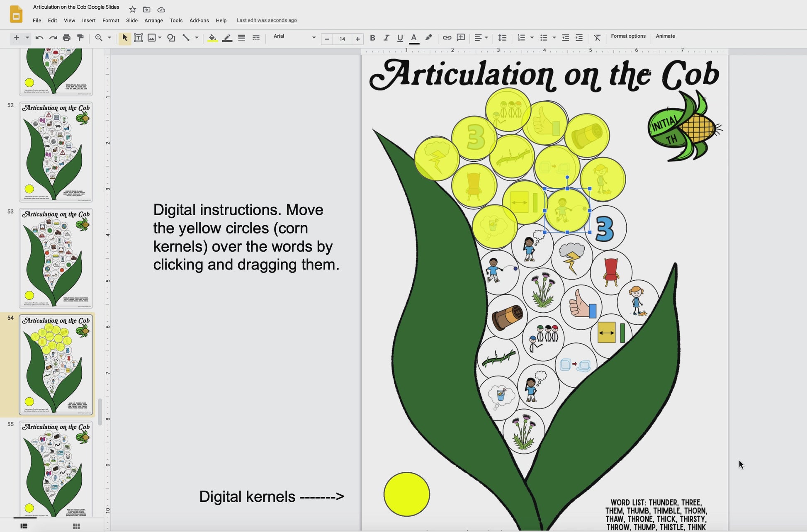
Task: Select slide 53 thumbnail
Action: pyautogui.click(x=56, y=258)
